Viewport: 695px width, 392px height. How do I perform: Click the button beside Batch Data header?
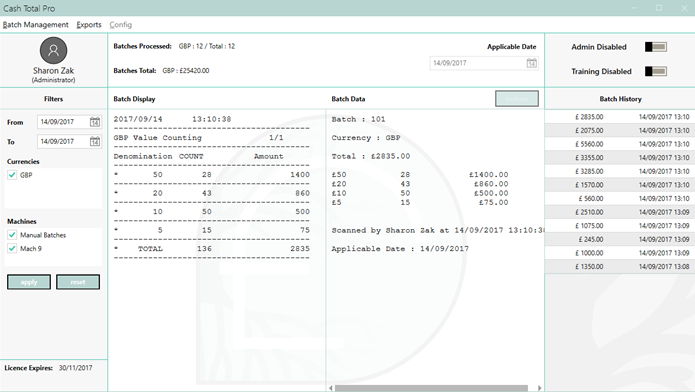(x=517, y=98)
